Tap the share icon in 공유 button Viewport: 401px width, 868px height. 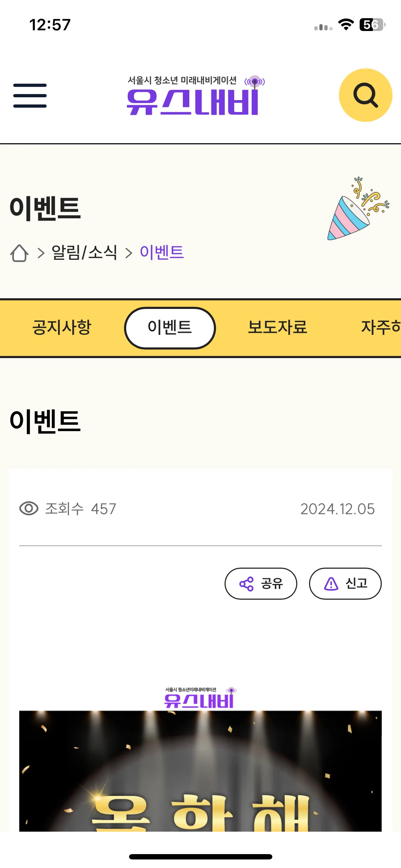[246, 584]
